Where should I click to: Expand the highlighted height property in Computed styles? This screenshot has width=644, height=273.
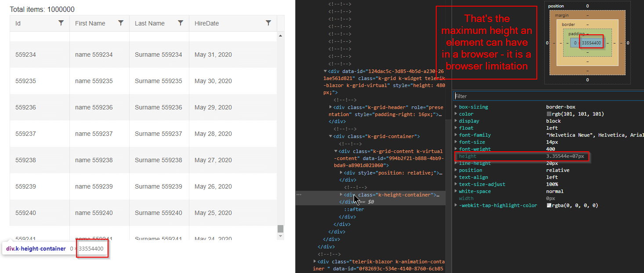(x=456, y=156)
